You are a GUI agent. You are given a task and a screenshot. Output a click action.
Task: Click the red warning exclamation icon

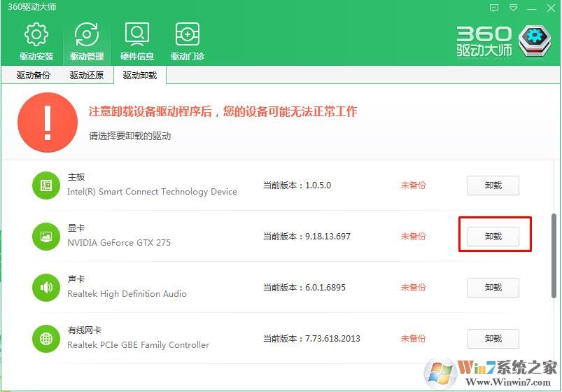pyautogui.click(x=48, y=122)
